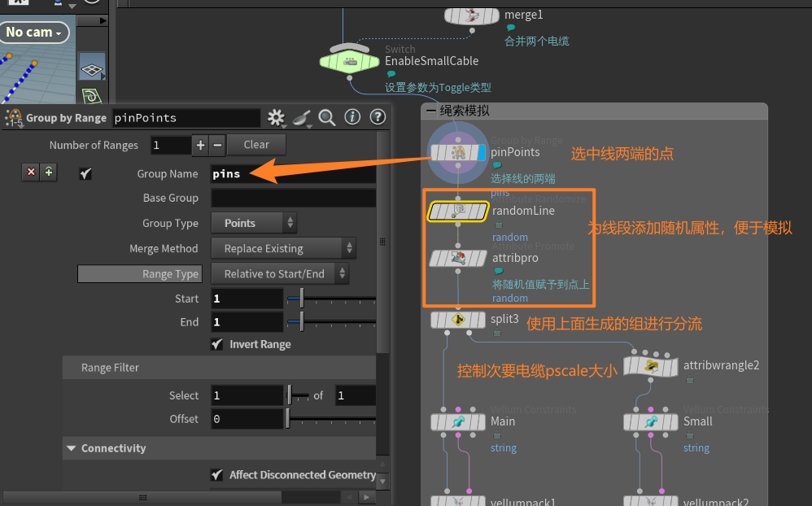
Task: Click the plus button to add a range
Action: [x=201, y=145]
